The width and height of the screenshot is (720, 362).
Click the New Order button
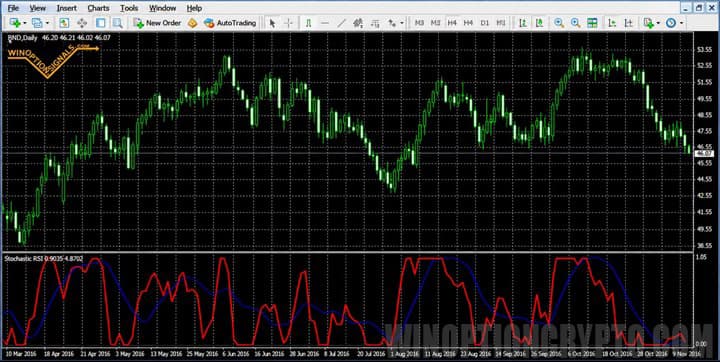tap(158, 23)
